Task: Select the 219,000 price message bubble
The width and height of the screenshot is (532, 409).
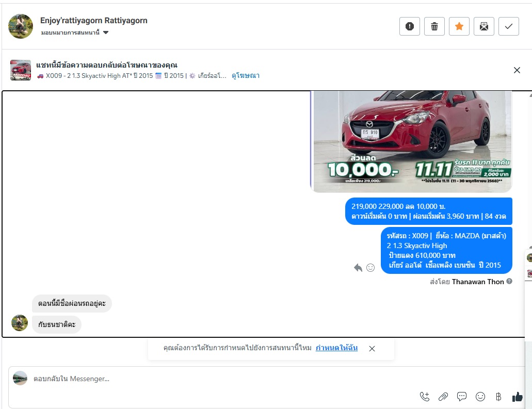Action: (x=428, y=211)
